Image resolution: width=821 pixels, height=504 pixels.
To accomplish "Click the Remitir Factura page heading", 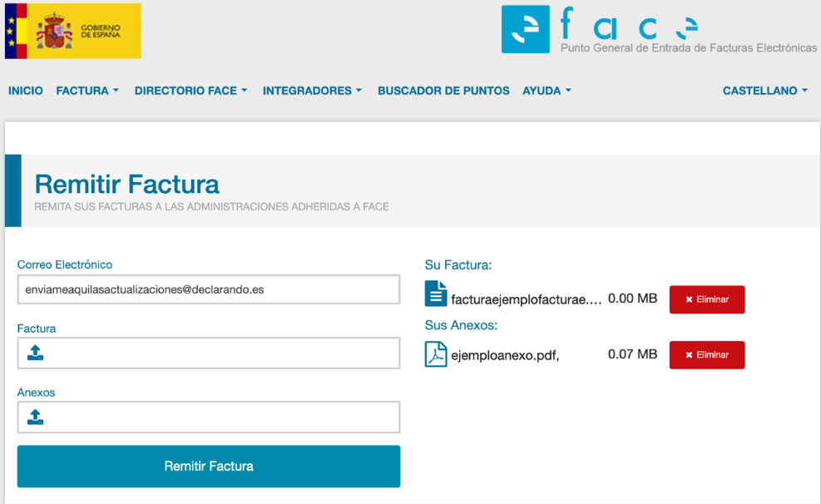I will click(x=126, y=185).
